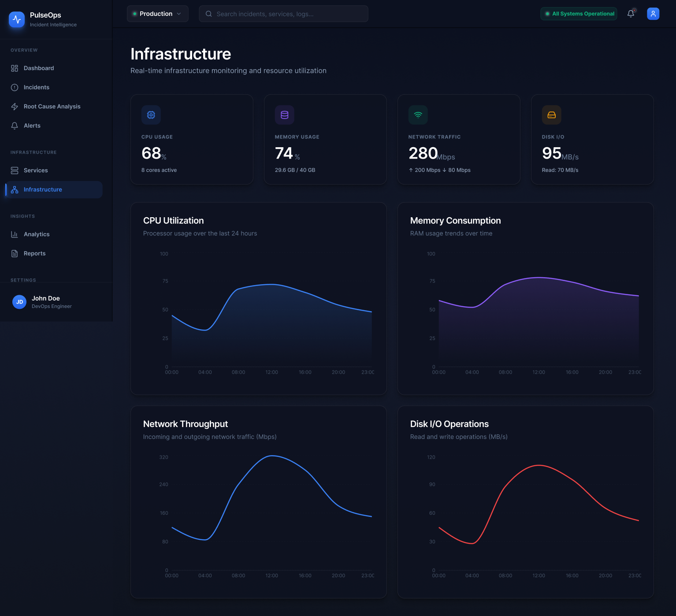Select the Dashboard sidebar icon
The height and width of the screenshot is (616, 676).
click(15, 68)
